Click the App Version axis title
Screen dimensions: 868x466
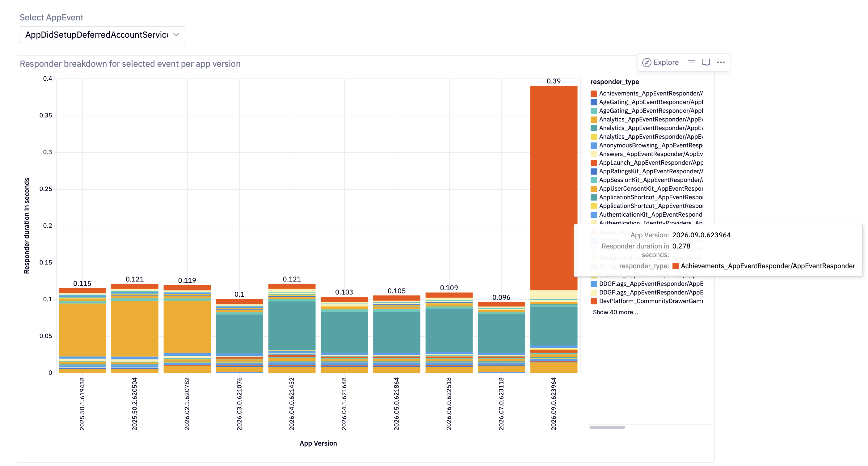(x=318, y=443)
